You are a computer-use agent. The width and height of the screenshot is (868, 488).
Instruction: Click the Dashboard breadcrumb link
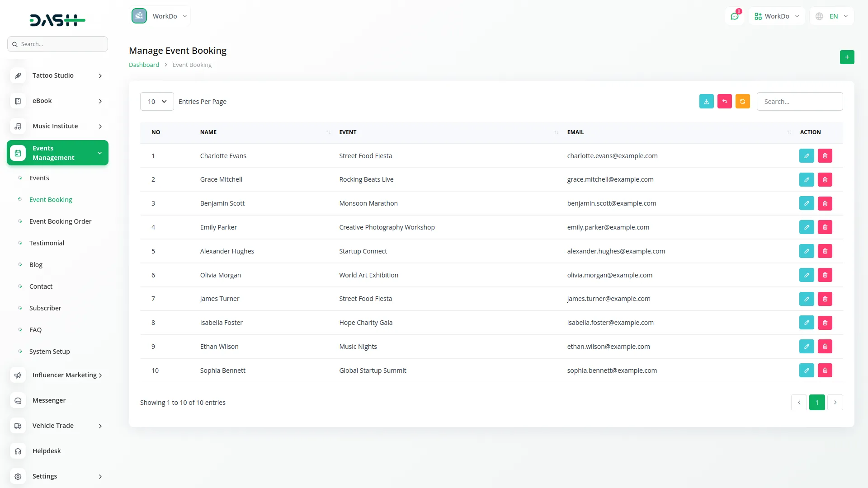144,65
